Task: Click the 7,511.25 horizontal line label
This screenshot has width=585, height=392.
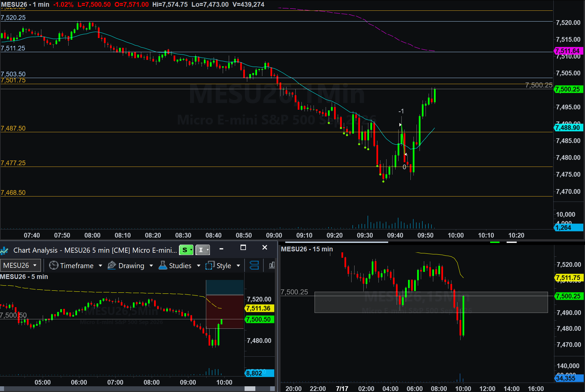Action: coord(13,48)
